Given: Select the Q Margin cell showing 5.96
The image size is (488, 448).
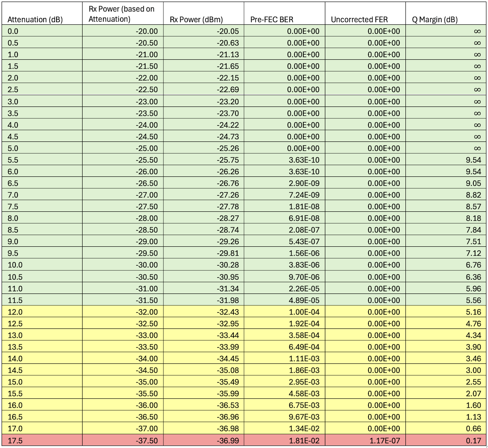Looking at the screenshot, I should [x=446, y=289].
